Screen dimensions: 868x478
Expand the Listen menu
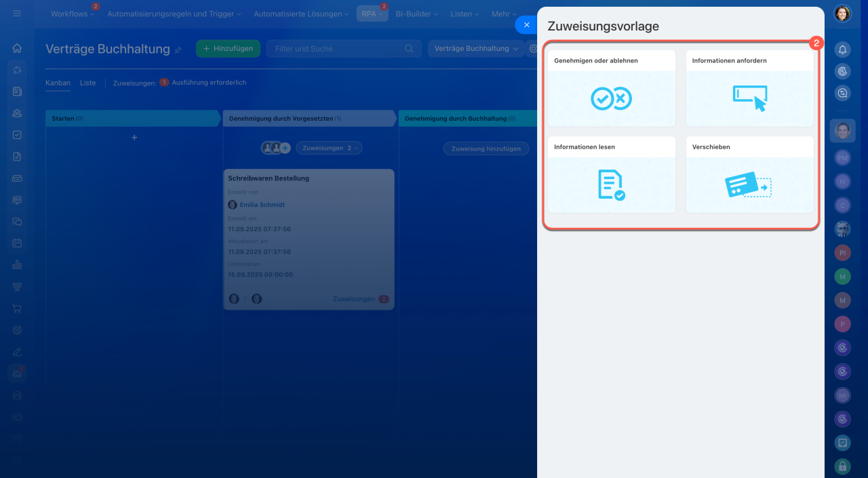[465, 14]
